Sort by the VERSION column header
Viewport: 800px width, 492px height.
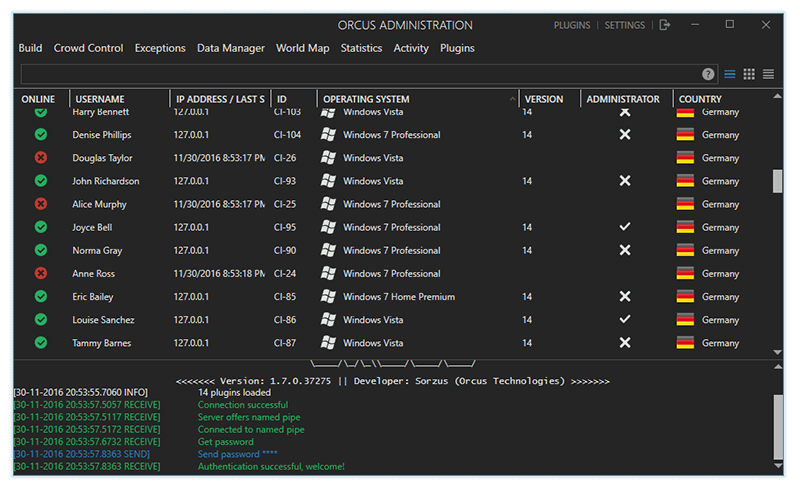click(544, 99)
